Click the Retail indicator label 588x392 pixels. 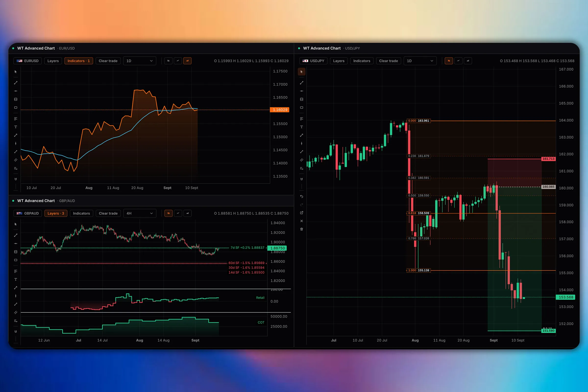pyautogui.click(x=260, y=297)
